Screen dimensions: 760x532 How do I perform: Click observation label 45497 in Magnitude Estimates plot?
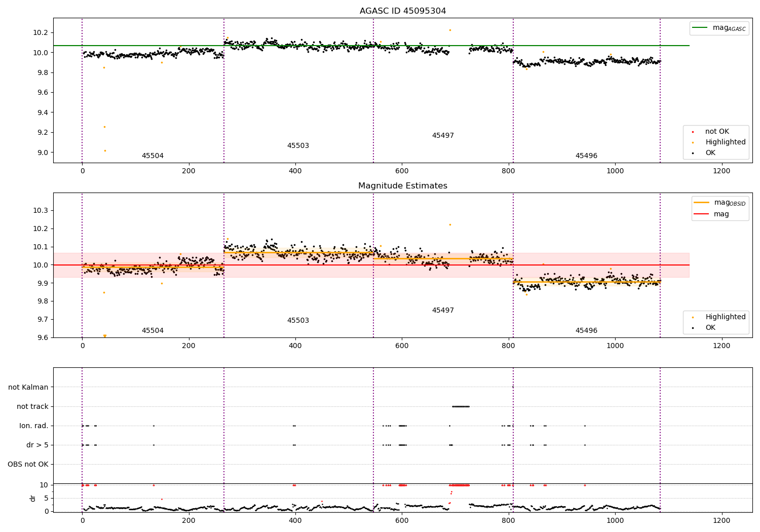(x=443, y=311)
